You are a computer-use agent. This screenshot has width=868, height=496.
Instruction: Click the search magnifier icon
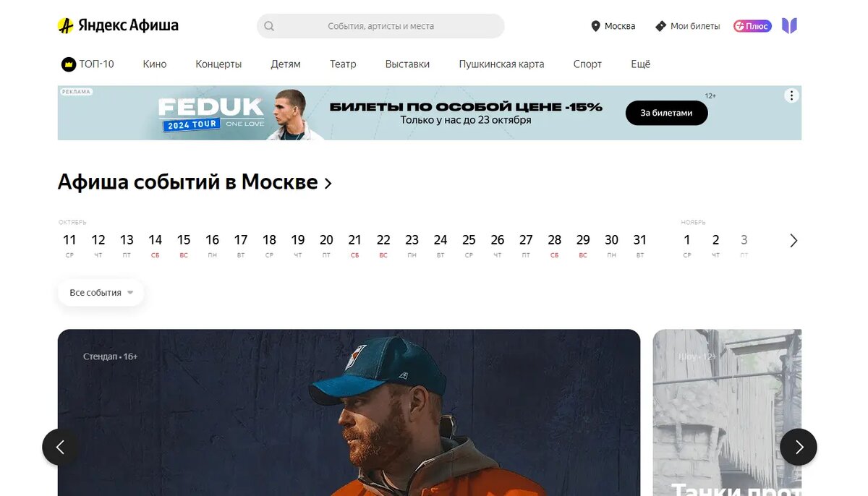[x=269, y=26]
